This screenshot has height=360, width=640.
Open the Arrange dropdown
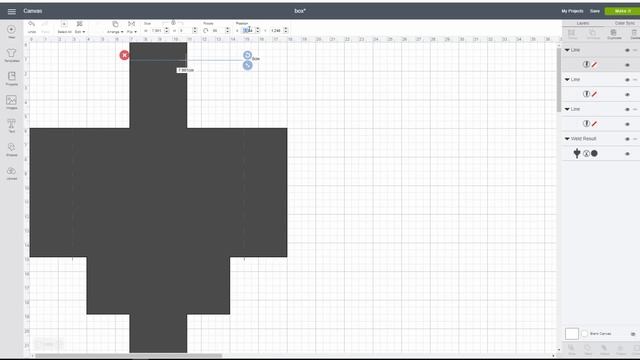115,27
